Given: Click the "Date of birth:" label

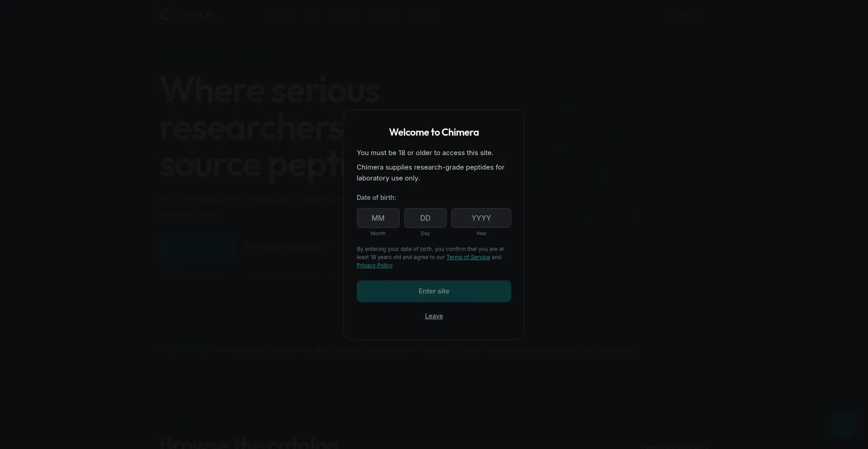Looking at the screenshot, I should (x=376, y=198).
